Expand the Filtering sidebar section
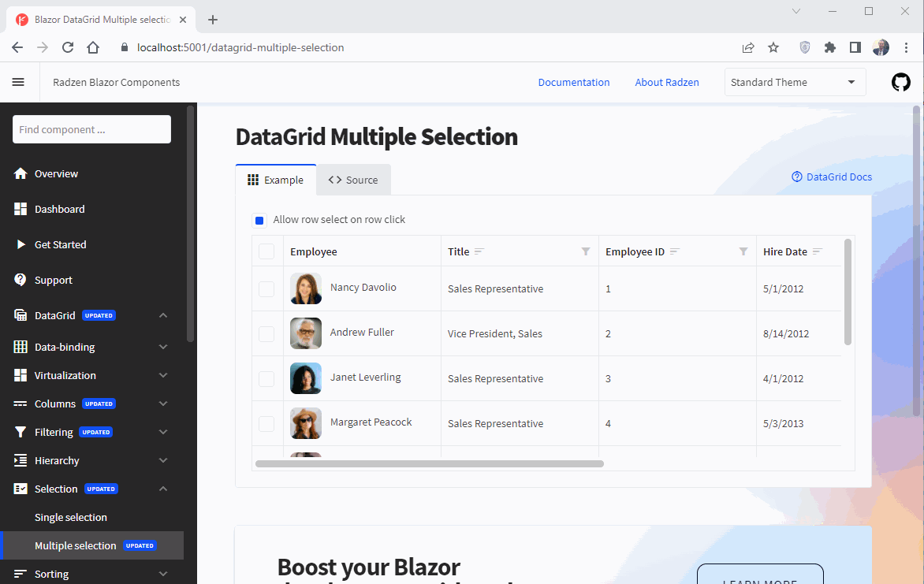 coord(163,432)
